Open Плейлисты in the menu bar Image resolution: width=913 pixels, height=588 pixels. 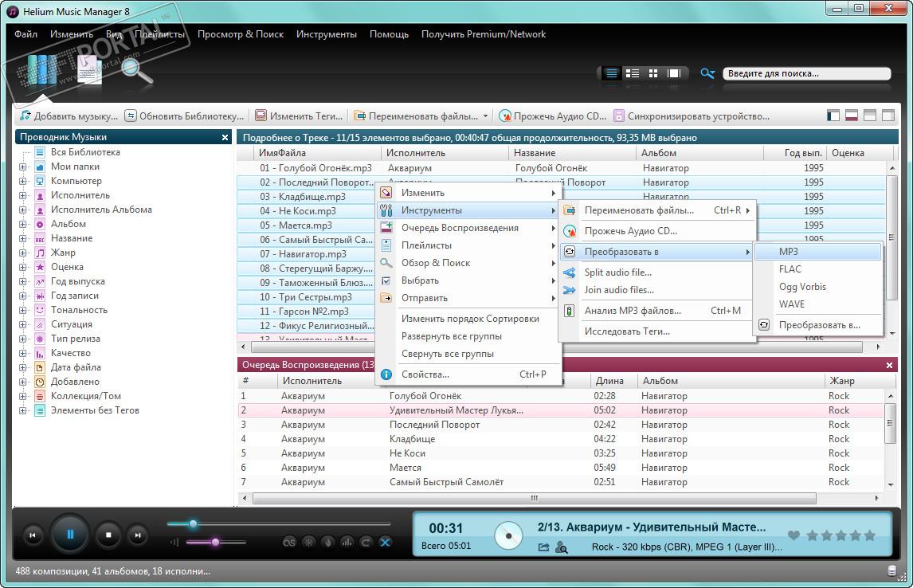pos(159,34)
